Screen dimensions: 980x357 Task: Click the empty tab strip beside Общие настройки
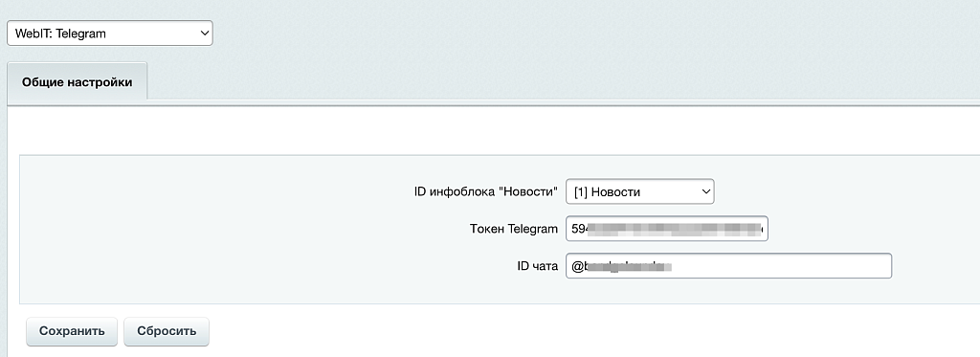tap(563, 81)
